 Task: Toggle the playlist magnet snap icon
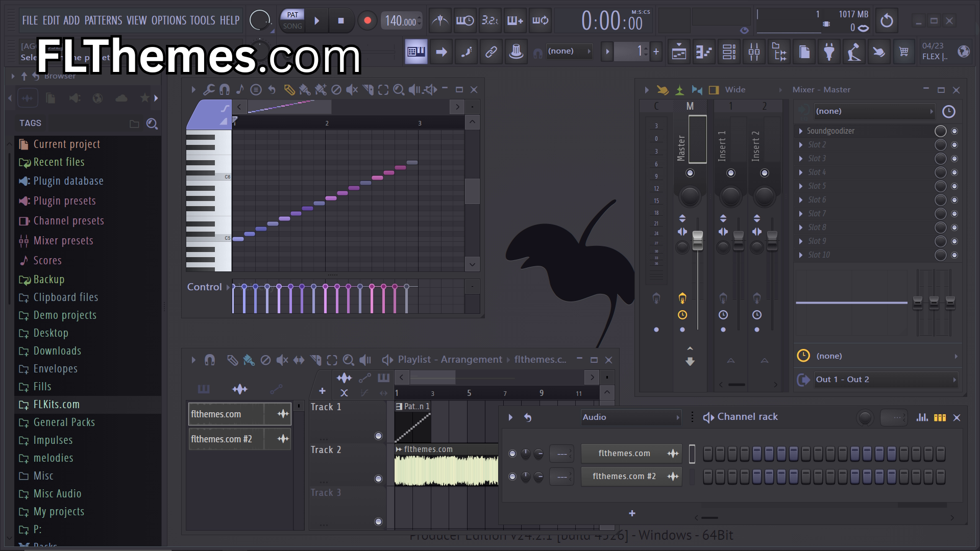pyautogui.click(x=209, y=360)
